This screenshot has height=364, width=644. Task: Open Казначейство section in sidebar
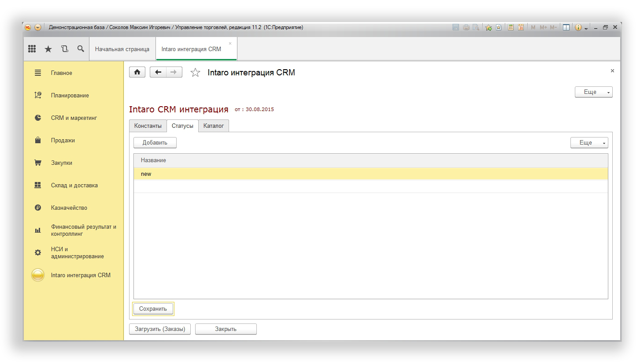point(69,208)
